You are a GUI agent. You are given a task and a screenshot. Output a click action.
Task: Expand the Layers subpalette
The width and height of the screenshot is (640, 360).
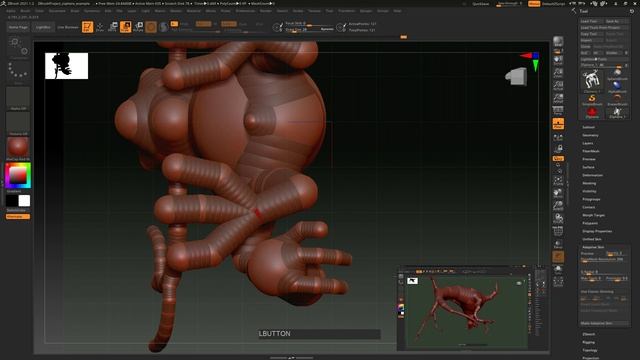click(588, 143)
